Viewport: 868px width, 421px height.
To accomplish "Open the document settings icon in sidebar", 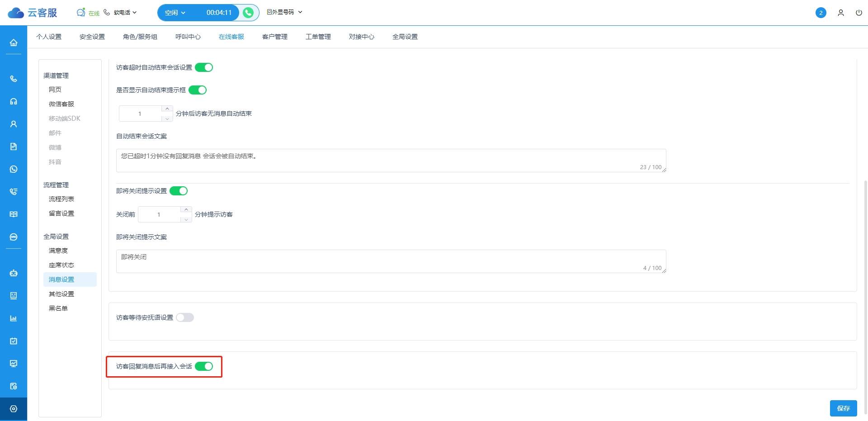I will tap(14, 386).
